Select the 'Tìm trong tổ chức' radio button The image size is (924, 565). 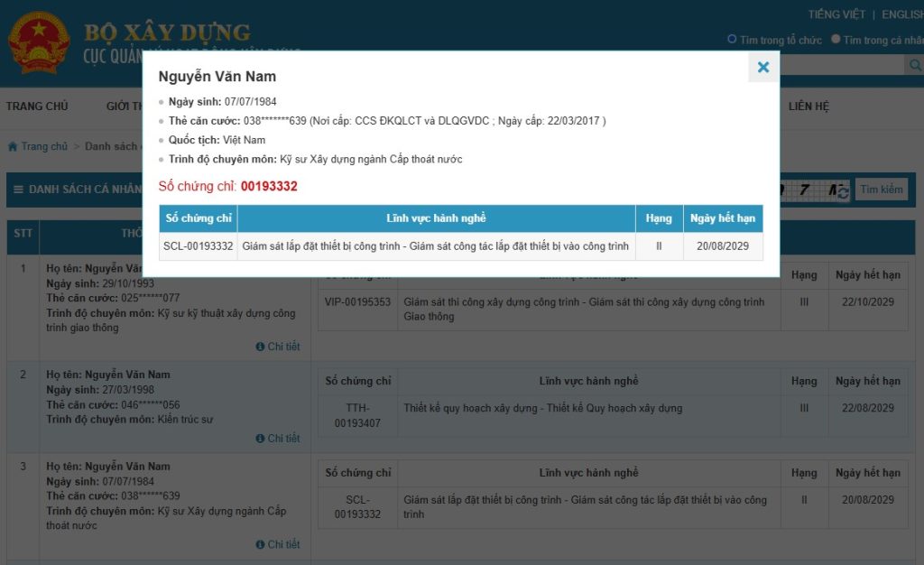click(x=732, y=39)
